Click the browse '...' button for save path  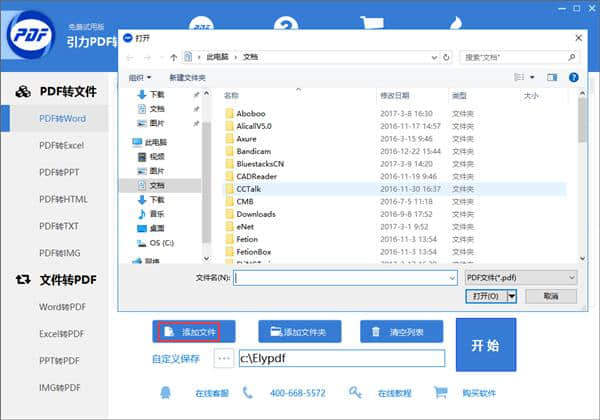tap(222, 358)
